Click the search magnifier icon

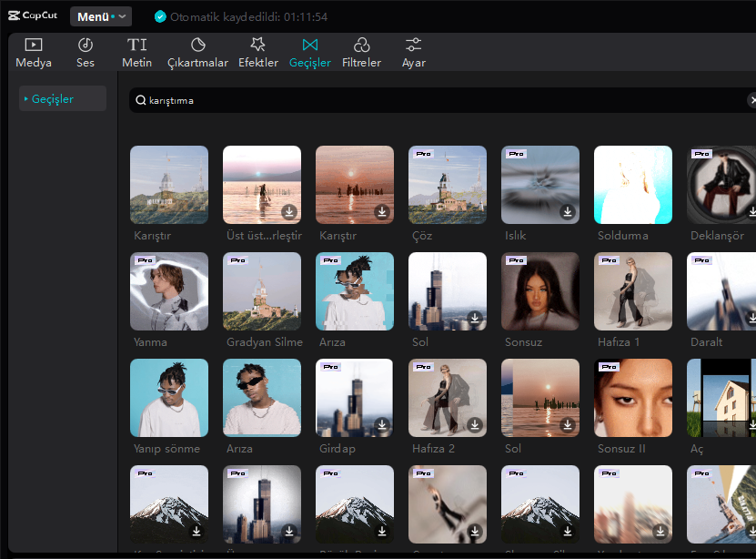[x=141, y=100]
